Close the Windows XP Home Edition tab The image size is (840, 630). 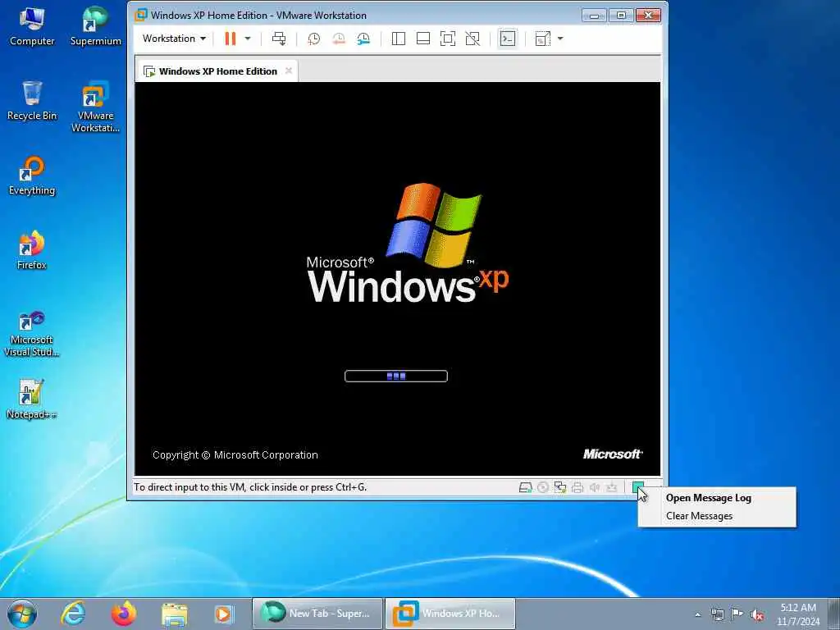[289, 71]
